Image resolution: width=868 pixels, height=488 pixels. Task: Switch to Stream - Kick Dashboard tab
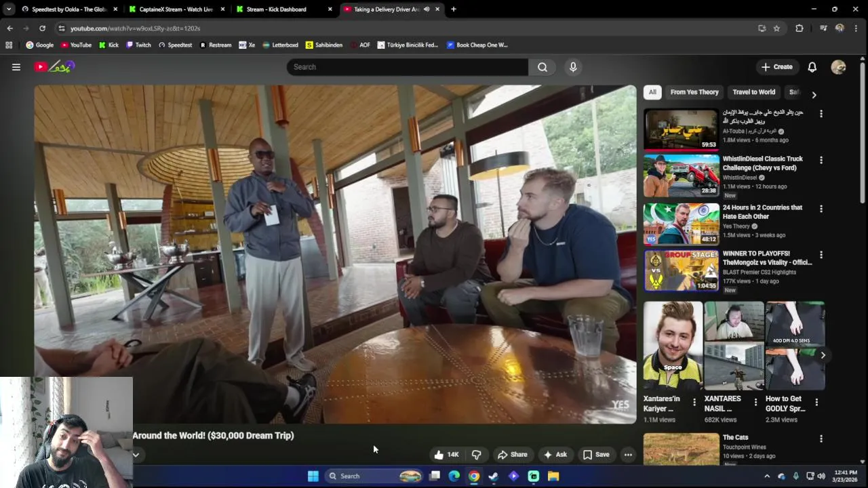click(x=283, y=9)
